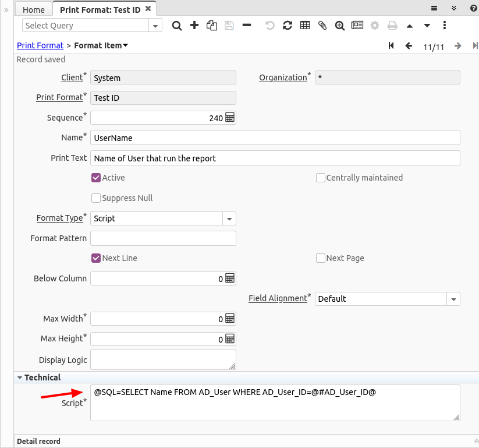Image resolution: width=479 pixels, height=448 pixels.
Task: Open the Format Item tab menu
Action: click(125, 45)
